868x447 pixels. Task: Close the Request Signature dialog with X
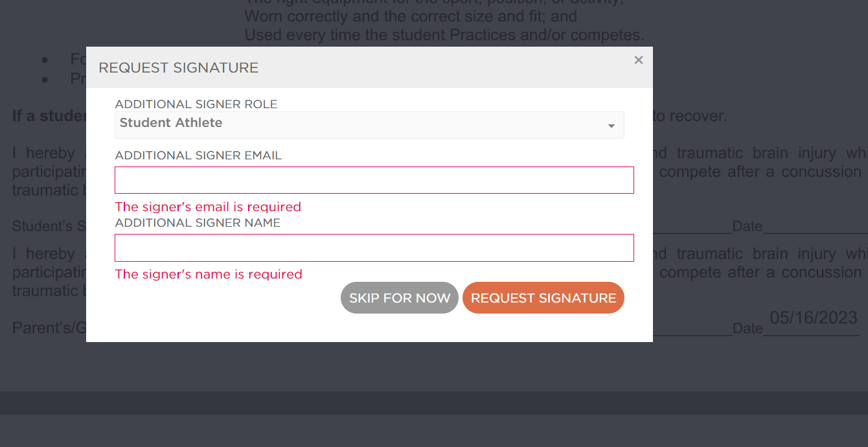coord(639,60)
